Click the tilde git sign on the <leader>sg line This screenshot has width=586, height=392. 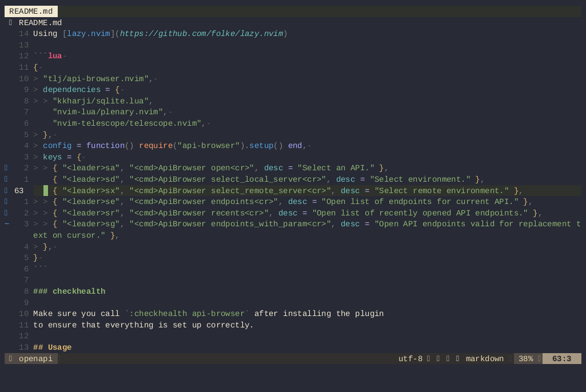coord(6,224)
